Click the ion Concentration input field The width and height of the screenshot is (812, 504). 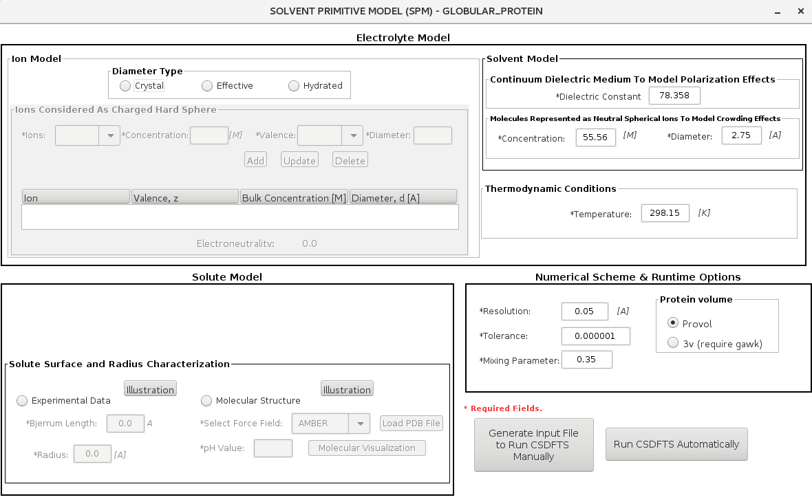pyautogui.click(x=209, y=135)
